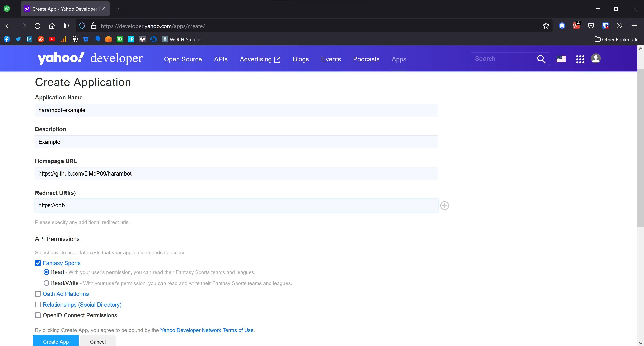Open the user profile avatar
644x346 pixels.
(595, 59)
